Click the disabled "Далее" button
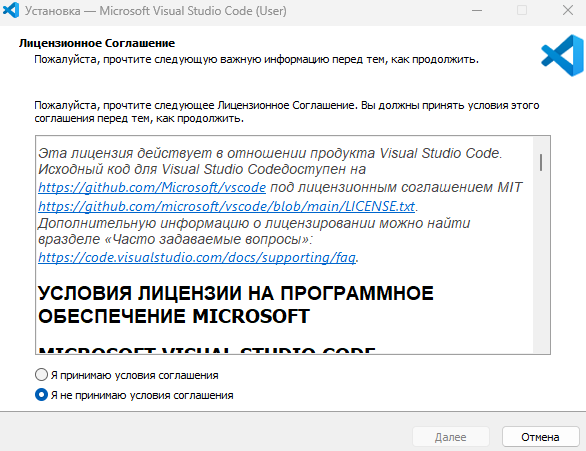The width and height of the screenshot is (586, 451). 451,437
